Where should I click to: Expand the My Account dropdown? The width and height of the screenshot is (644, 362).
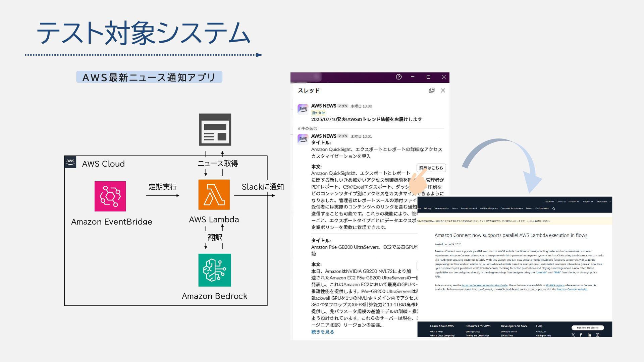(604, 202)
